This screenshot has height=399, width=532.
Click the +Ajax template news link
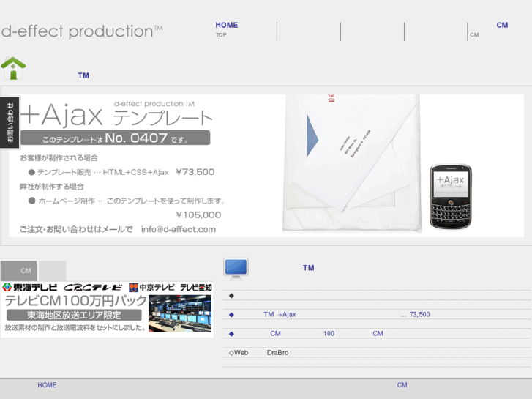280,314
